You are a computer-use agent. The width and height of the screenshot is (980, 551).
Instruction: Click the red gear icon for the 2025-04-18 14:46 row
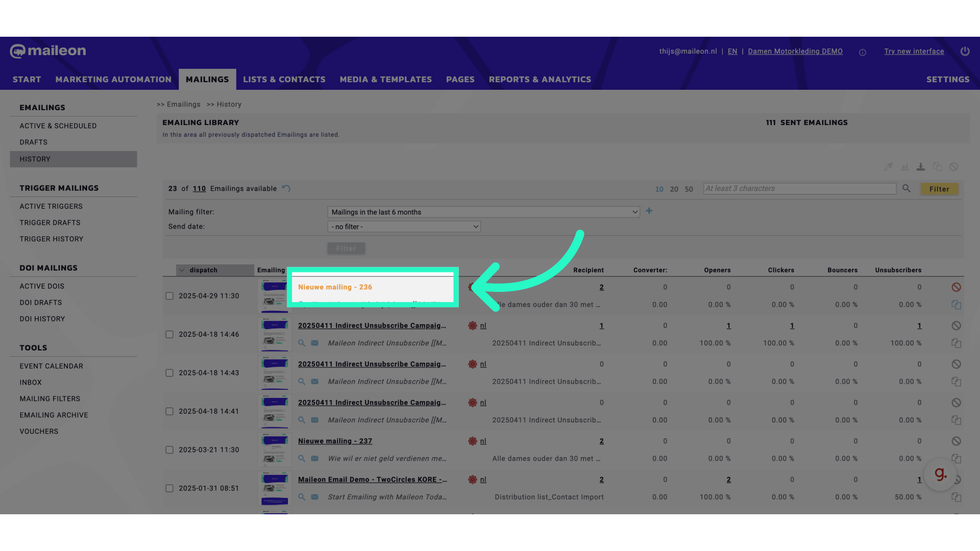(473, 325)
